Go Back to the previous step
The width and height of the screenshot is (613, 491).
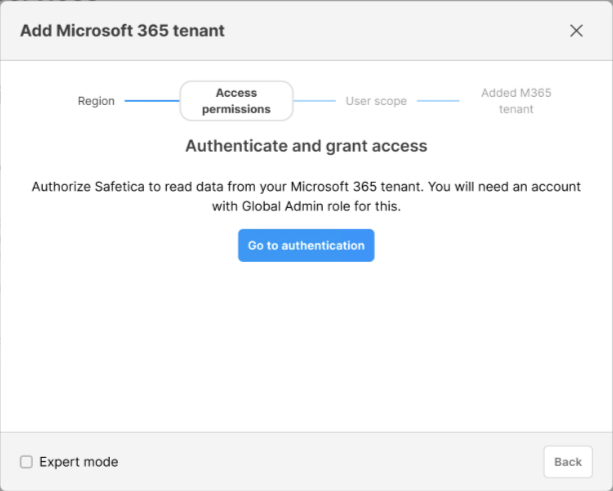[568, 462]
